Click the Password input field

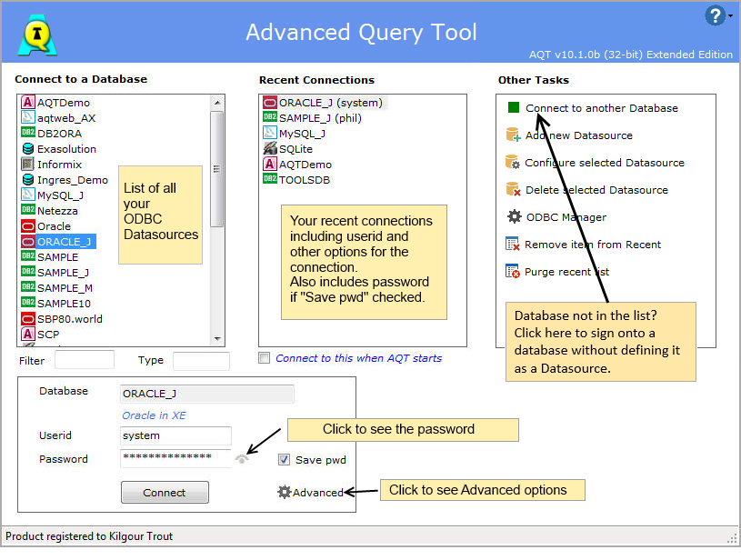[x=175, y=458]
